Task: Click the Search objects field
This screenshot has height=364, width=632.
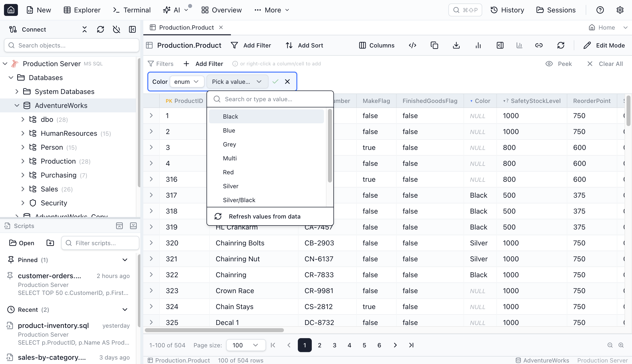Action: 72,45
